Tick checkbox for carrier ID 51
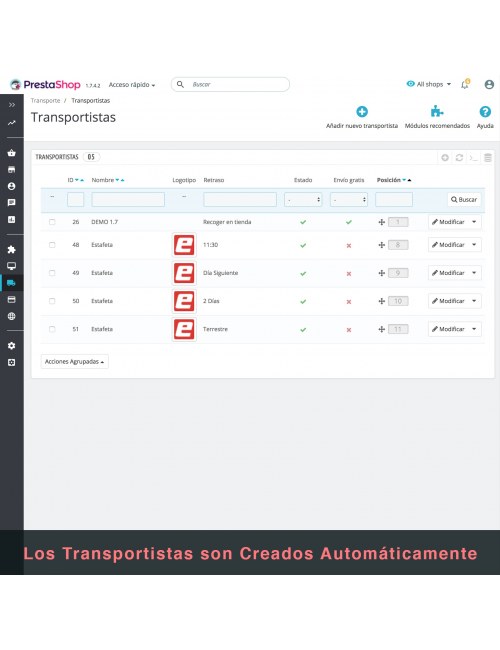500x650 pixels. [x=52, y=329]
